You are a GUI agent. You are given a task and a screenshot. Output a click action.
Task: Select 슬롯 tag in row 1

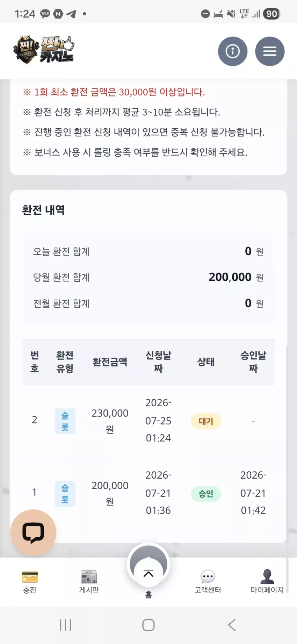[65, 494]
